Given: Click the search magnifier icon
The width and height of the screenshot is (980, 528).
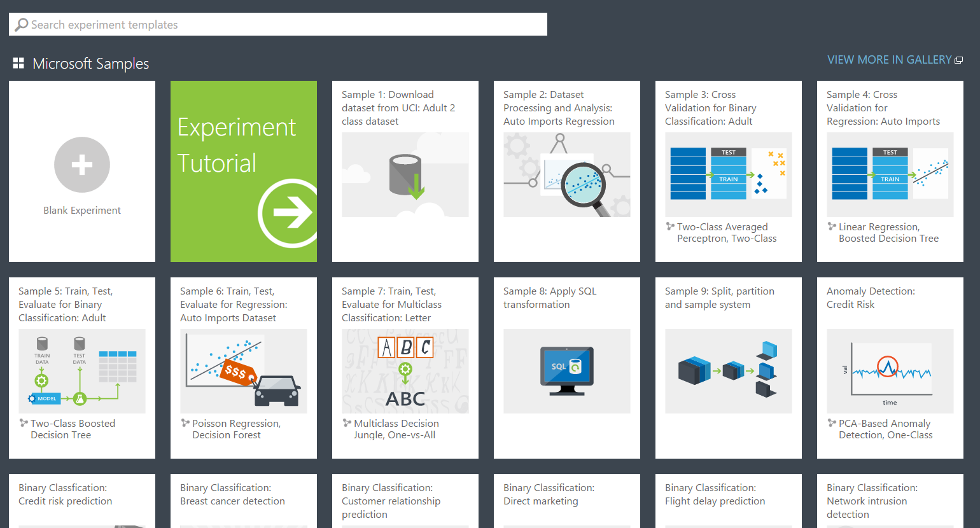Looking at the screenshot, I should (x=22, y=25).
